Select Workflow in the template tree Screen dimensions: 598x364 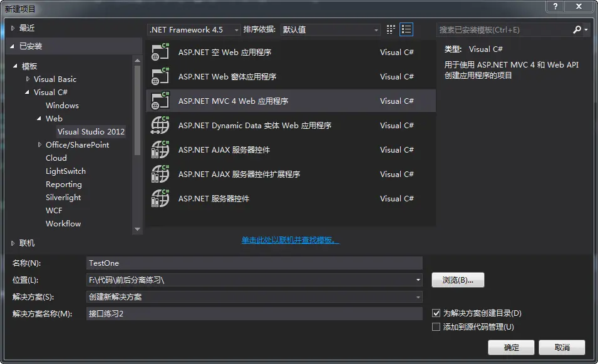click(63, 224)
